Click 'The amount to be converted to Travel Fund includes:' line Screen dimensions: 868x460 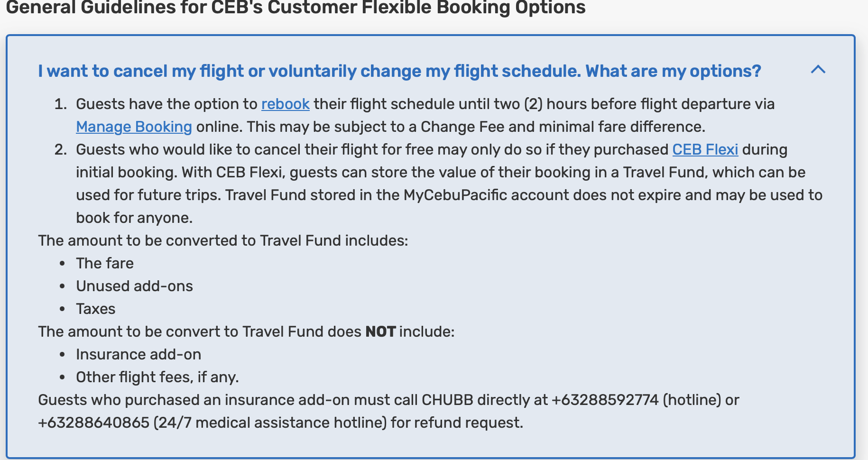pos(223,240)
